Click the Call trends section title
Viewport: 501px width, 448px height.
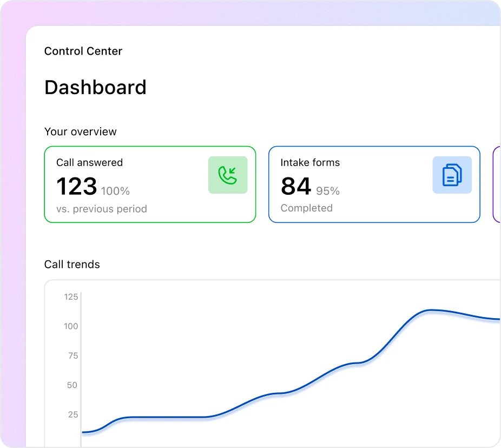pos(72,265)
